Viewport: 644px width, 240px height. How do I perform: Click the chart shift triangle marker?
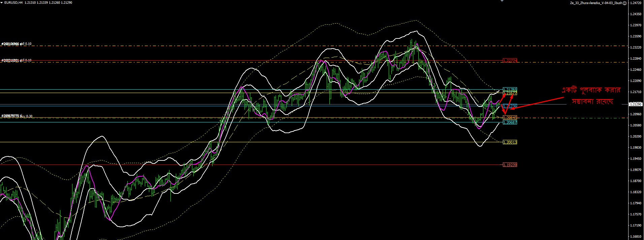click(x=502, y=1)
